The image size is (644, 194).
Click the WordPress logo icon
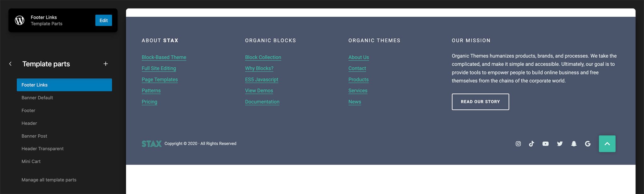tap(19, 20)
